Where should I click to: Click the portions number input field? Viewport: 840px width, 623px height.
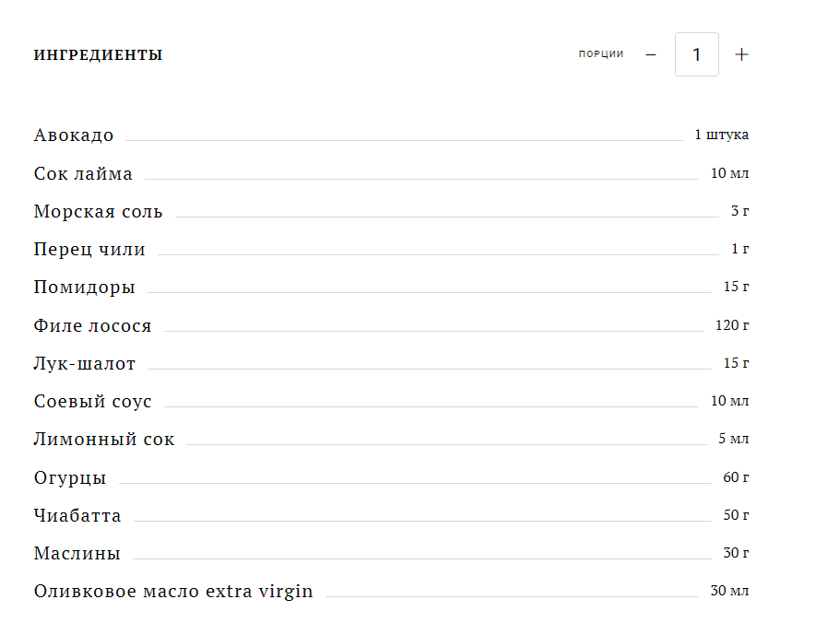pyautogui.click(x=697, y=54)
